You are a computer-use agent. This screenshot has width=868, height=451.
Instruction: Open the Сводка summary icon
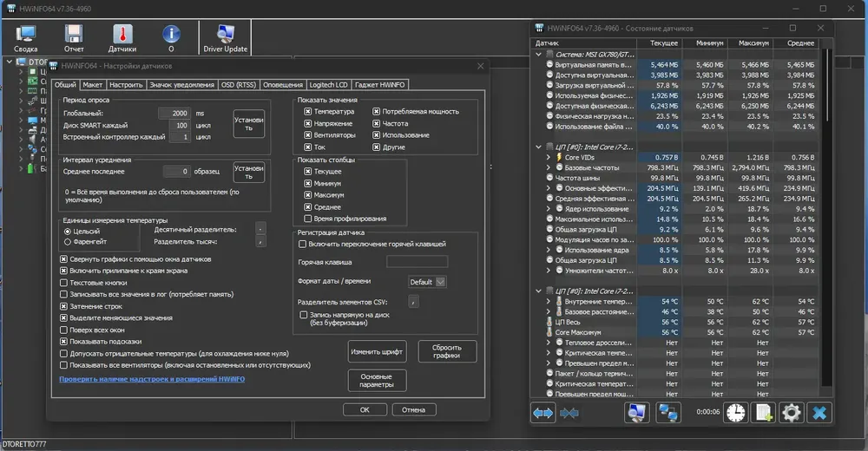[25, 37]
